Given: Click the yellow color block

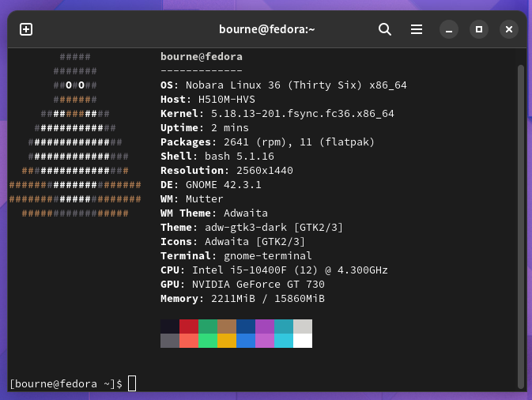Looking at the screenshot, I should coord(227,341).
